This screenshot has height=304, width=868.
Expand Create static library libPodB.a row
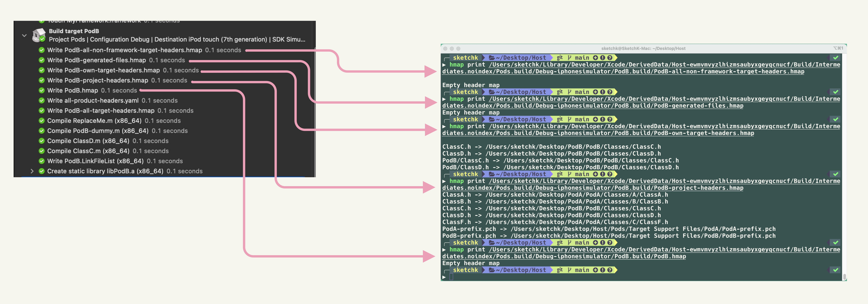pyautogui.click(x=32, y=171)
